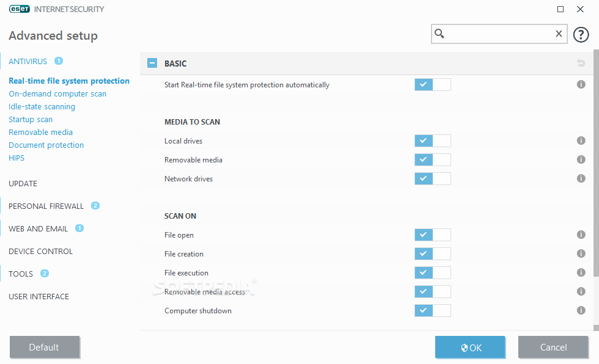Click the help question mark icon
This screenshot has width=599, height=364.
coord(581,34)
